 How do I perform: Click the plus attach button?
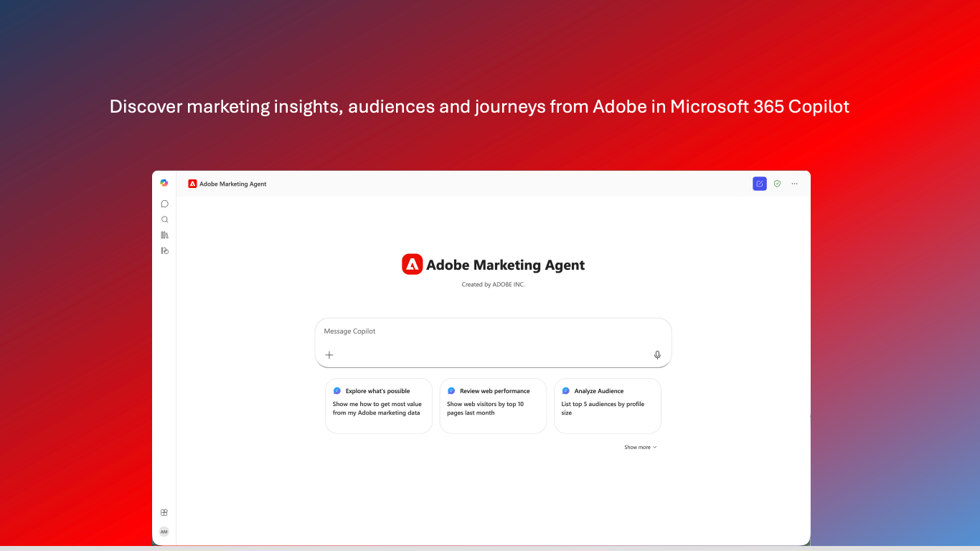(x=329, y=355)
